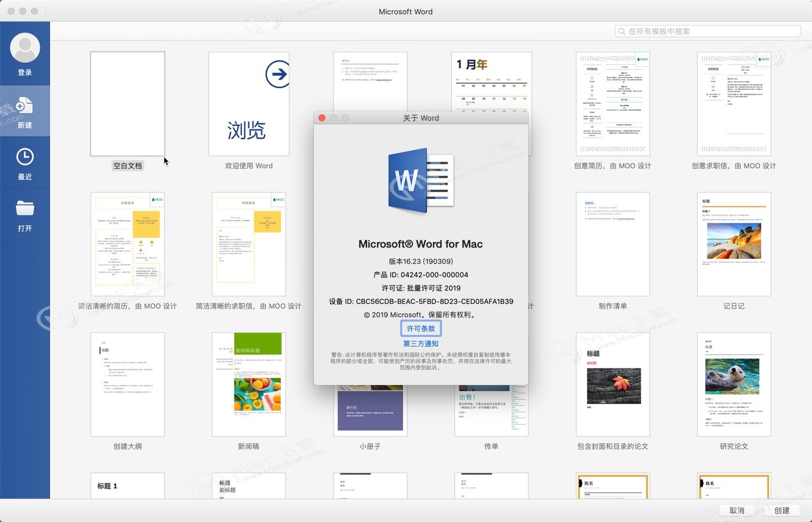This screenshot has width=812, height=522.
Task: Click the 登录 label in sidebar
Action: pyautogui.click(x=25, y=72)
